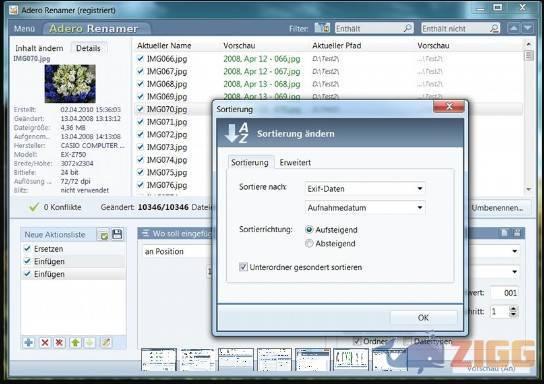The height and width of the screenshot is (384, 544).
Task: Click the flower preview thumbnail image
Action: [x=70, y=84]
